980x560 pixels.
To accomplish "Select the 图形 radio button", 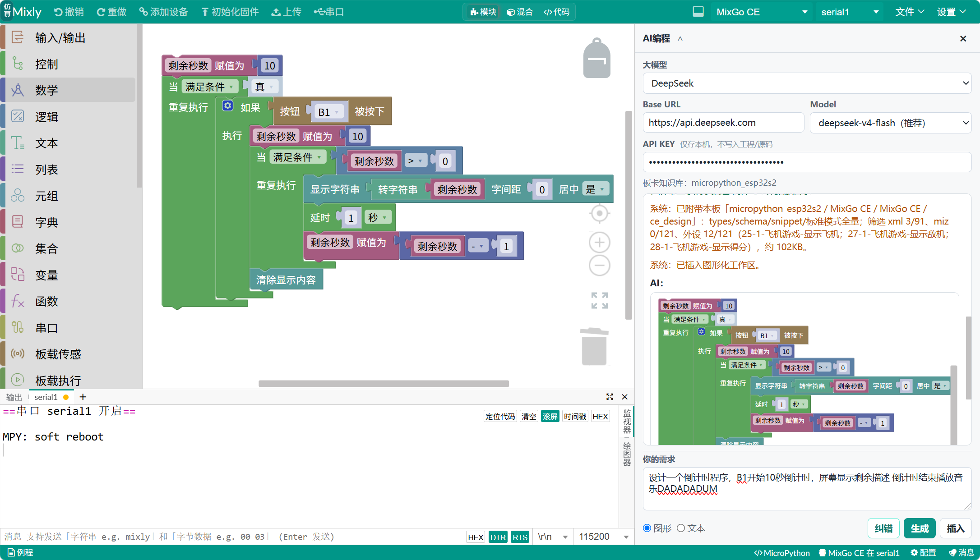I will (647, 528).
